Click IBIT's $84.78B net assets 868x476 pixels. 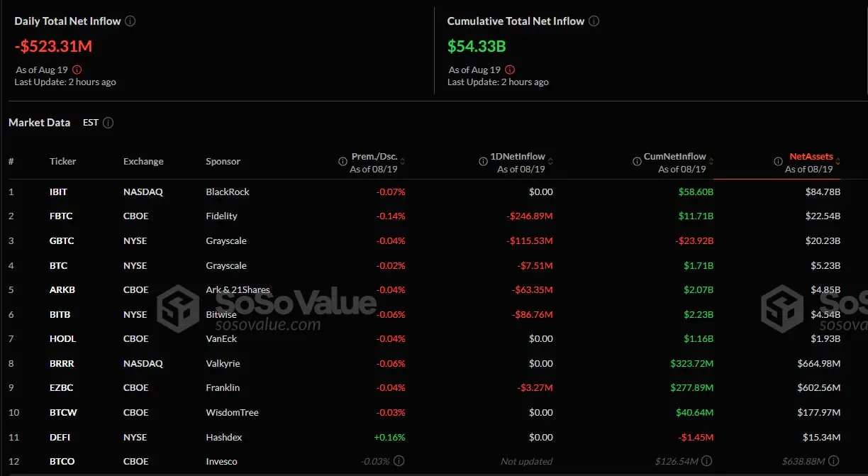coord(821,192)
